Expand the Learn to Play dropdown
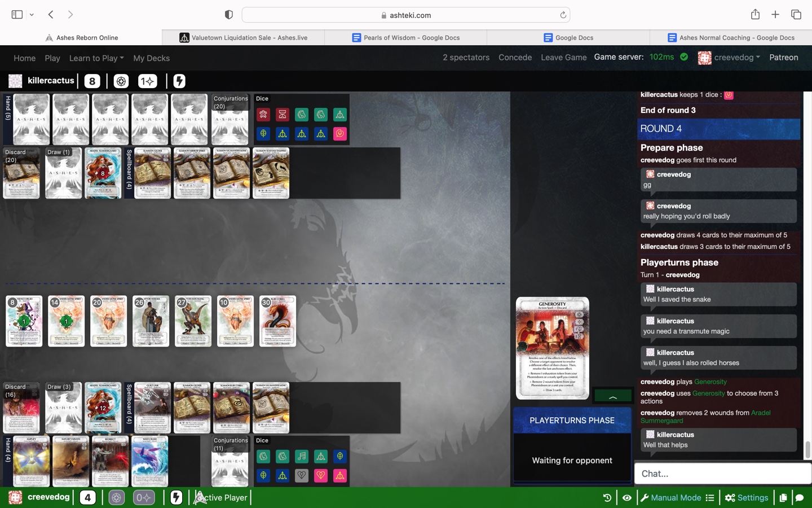The image size is (812, 508). [96, 58]
